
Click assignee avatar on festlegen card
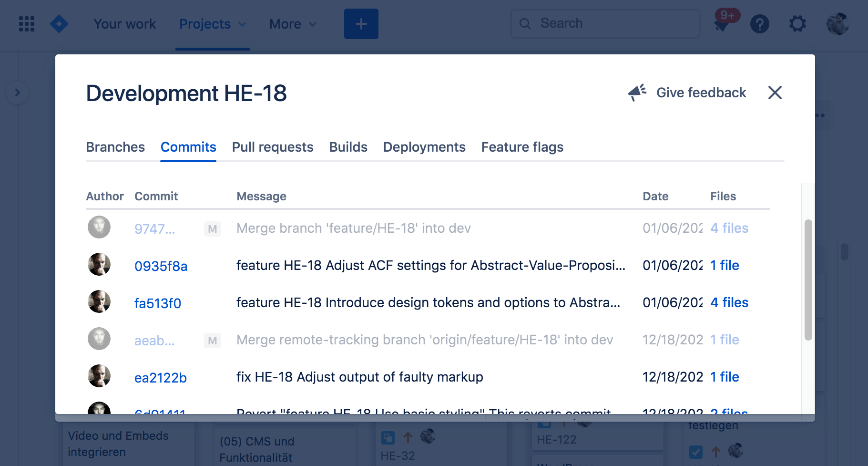click(x=736, y=450)
